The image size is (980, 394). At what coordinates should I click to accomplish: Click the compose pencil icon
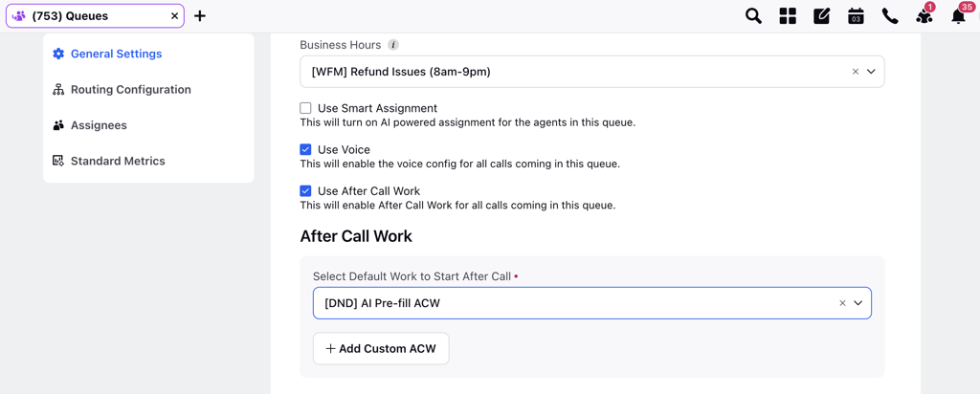[x=821, y=16]
